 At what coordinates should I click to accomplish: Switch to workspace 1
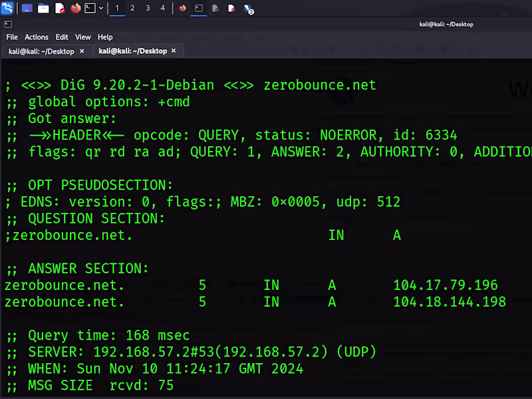(x=117, y=8)
